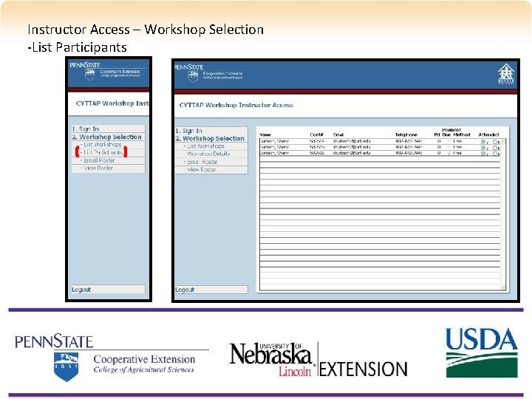The width and height of the screenshot is (532, 399).
Task: Click the telephone number in the third participant row
Action: 409,153
